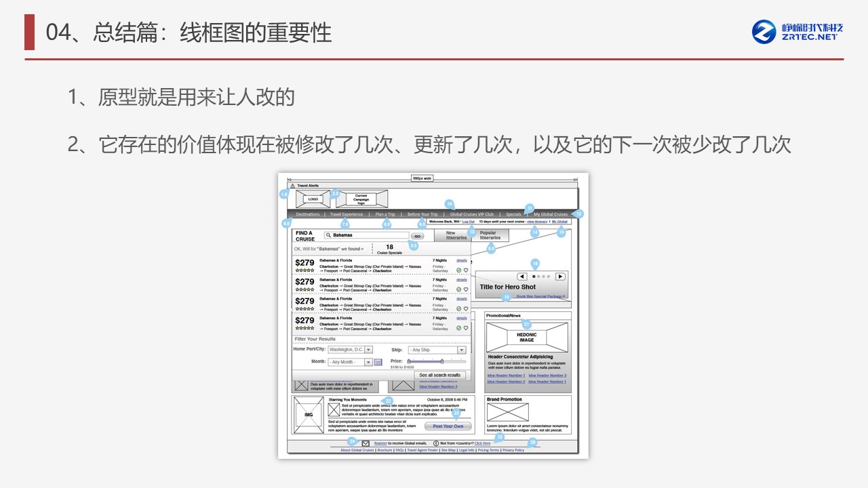This screenshot has width=868, height=488.
Task: Open the calendar icon beside Month field
Action: pyautogui.click(x=378, y=362)
